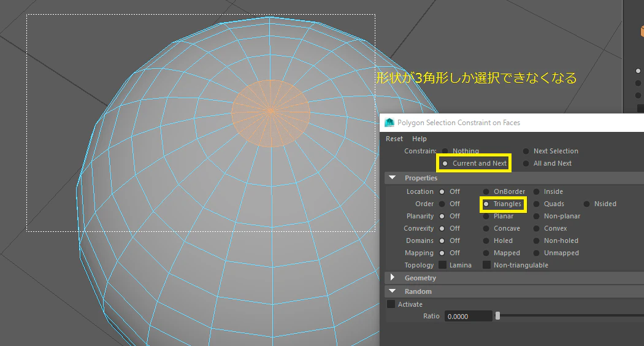The image size is (644, 346).
Task: Click the Ratio slider handle
Action: (498, 315)
